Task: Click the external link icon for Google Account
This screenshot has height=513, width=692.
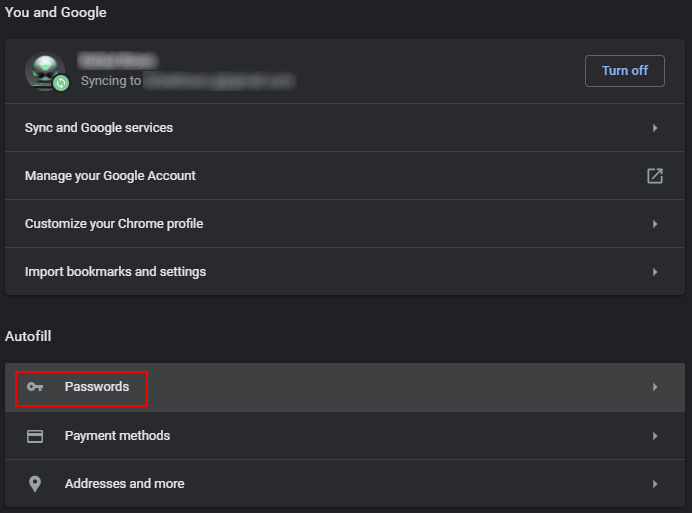Action: click(x=655, y=176)
